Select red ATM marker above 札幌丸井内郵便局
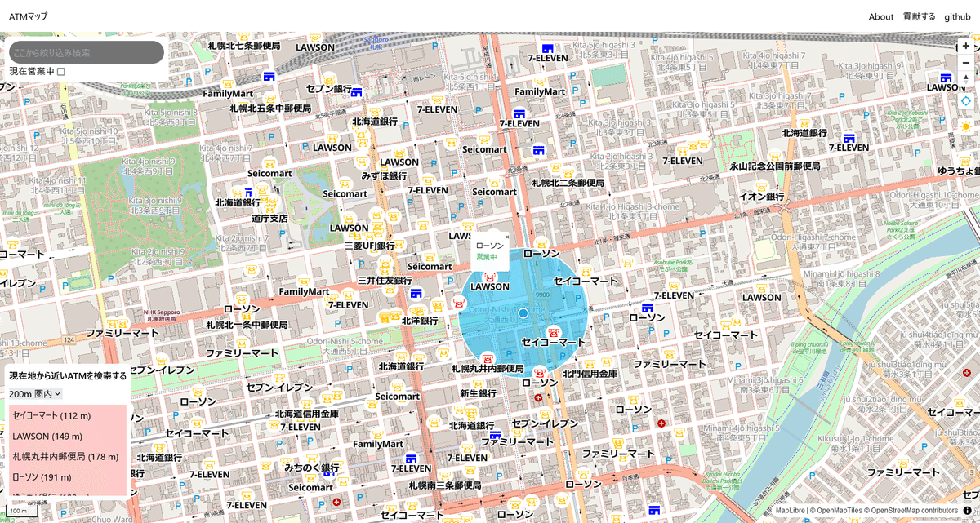 [488, 358]
